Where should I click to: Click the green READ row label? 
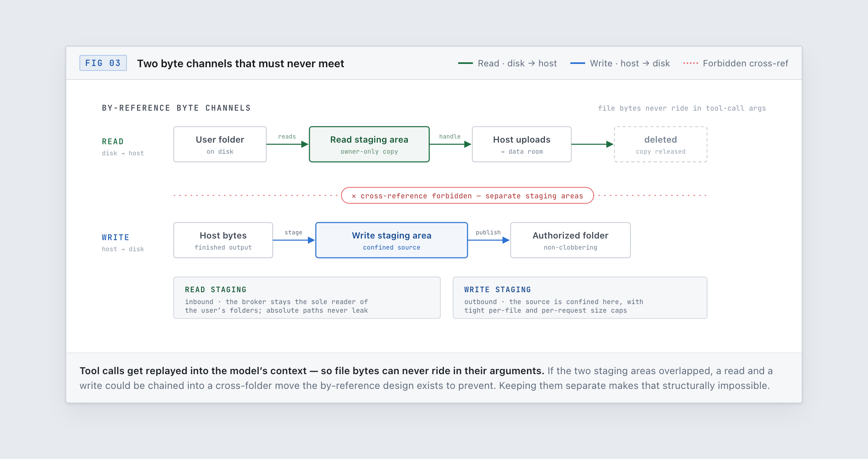pos(113,141)
